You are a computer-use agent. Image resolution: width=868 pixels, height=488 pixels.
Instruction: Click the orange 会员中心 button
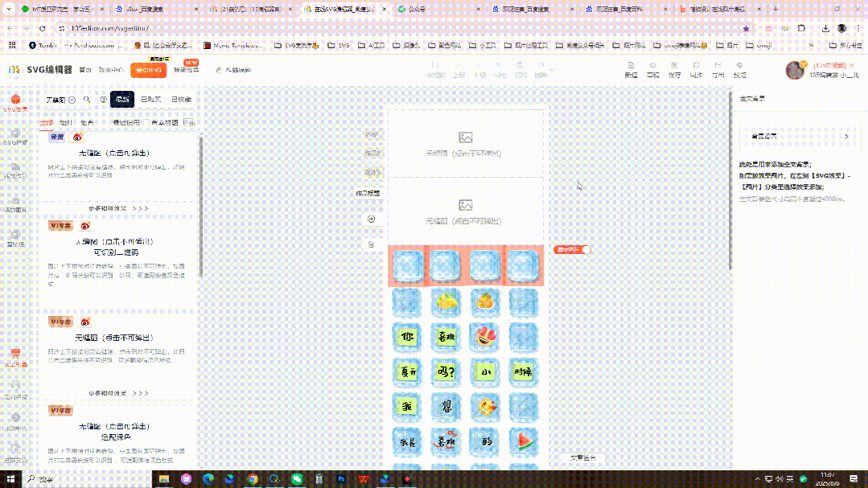[148, 70]
